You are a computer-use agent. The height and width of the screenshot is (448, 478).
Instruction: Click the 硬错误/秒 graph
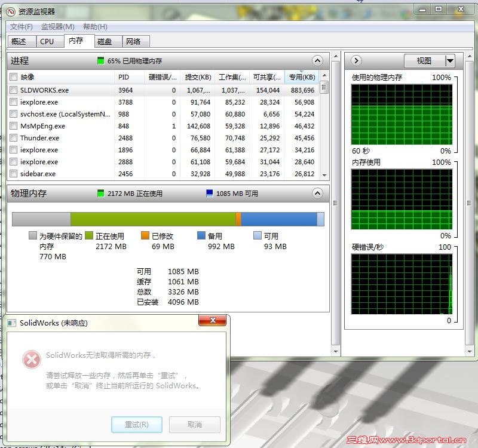coord(402,284)
